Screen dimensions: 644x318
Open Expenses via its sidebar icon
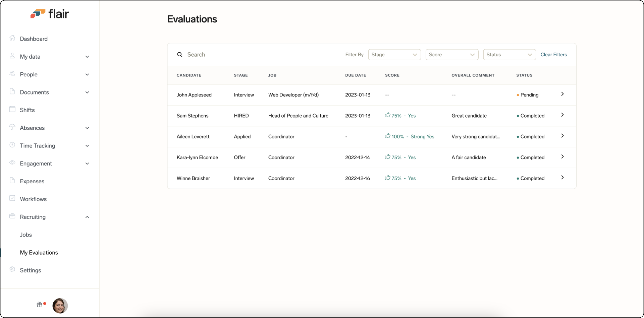click(12, 181)
